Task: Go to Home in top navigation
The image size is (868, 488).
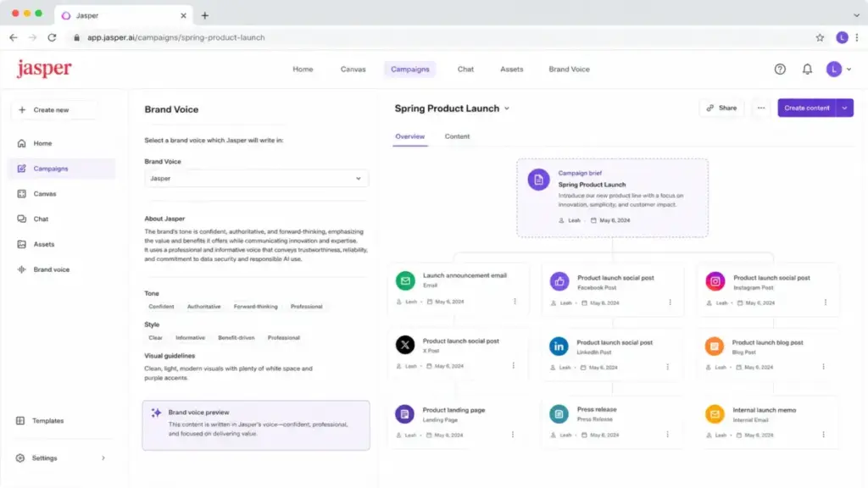Action: 303,69
